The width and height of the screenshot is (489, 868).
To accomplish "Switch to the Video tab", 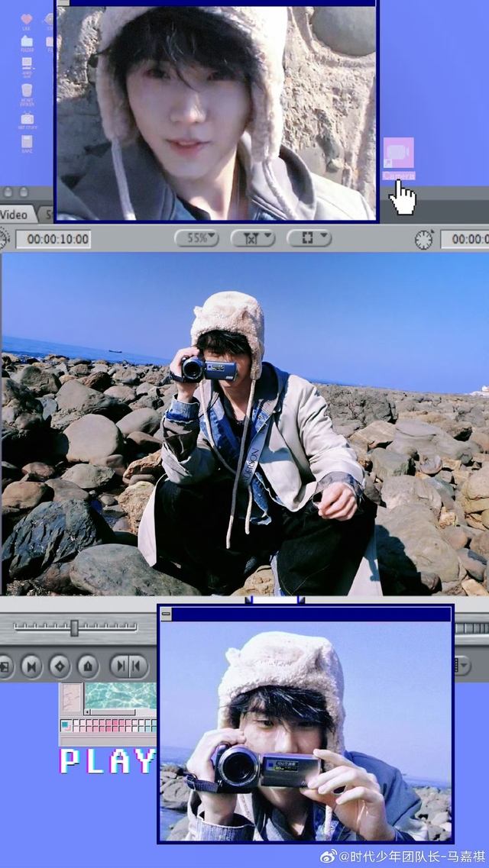I will point(15,215).
